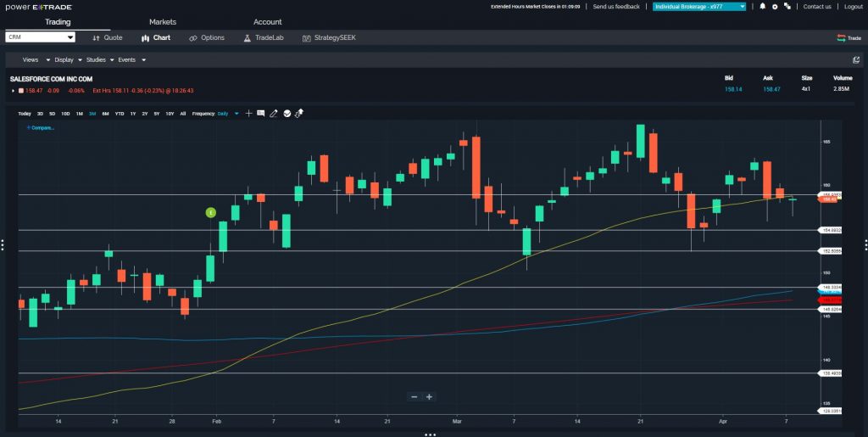Set chart range to Today

[25, 114]
